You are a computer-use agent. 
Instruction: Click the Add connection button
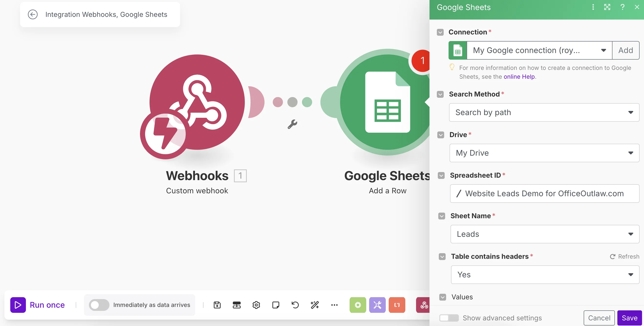click(625, 50)
